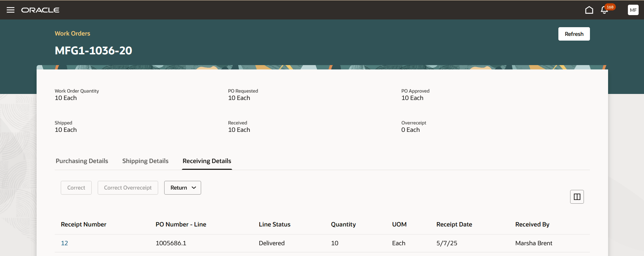
Task: Click the Work Order Quantity value
Action: (x=66, y=98)
